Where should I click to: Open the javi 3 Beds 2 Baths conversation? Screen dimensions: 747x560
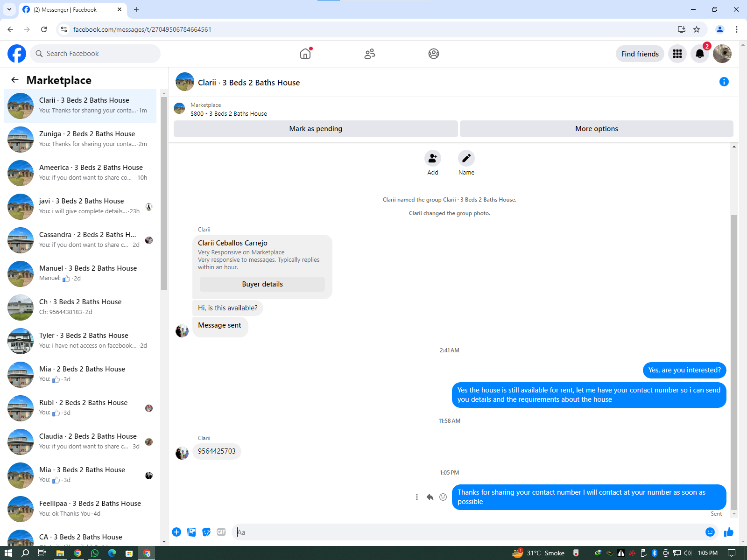tap(80, 207)
